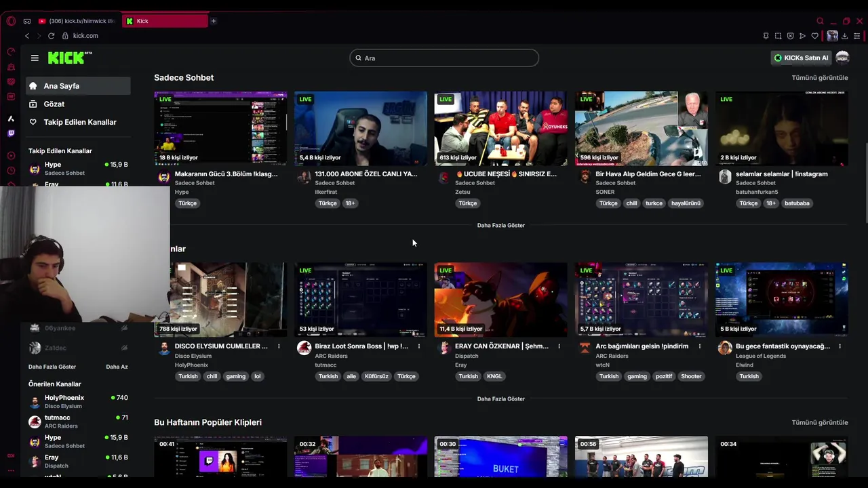
Task: Click the Opera logo menu
Action: click(x=11, y=21)
